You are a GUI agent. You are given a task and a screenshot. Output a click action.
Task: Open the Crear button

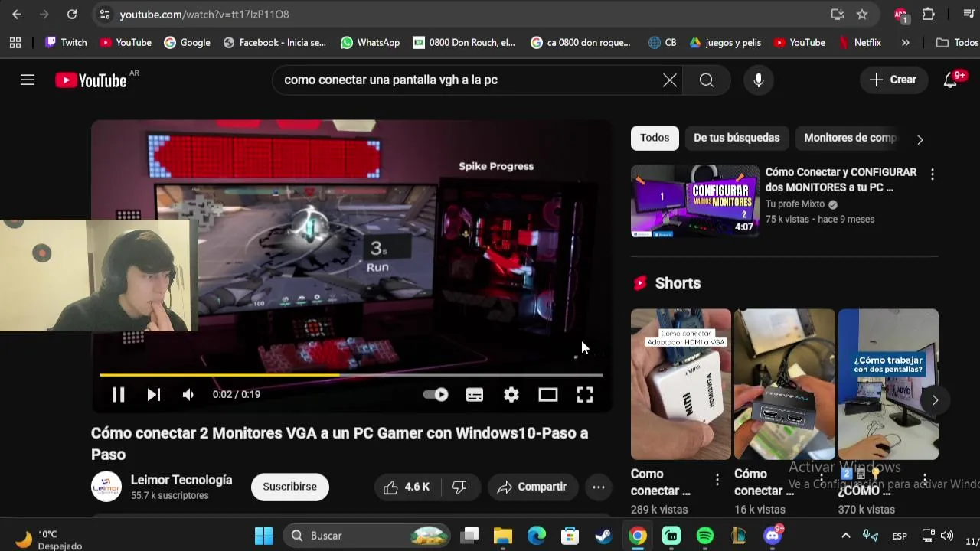[x=893, y=80]
